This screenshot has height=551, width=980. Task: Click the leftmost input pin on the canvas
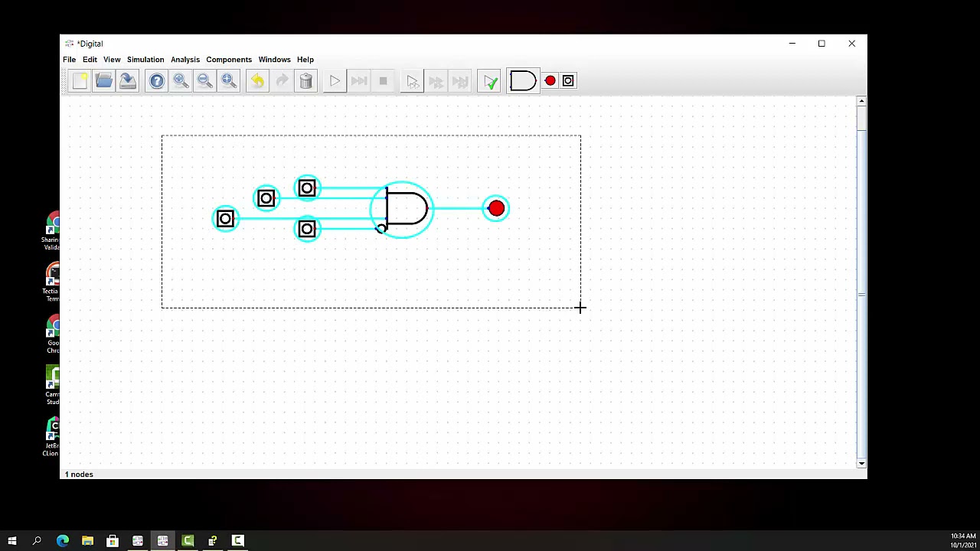tap(225, 220)
